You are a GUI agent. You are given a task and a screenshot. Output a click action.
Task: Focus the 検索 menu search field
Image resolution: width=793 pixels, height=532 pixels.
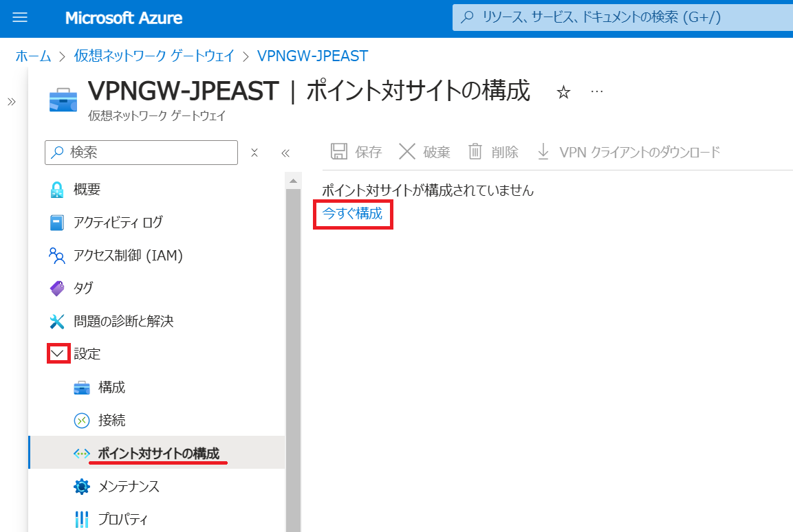pos(141,153)
